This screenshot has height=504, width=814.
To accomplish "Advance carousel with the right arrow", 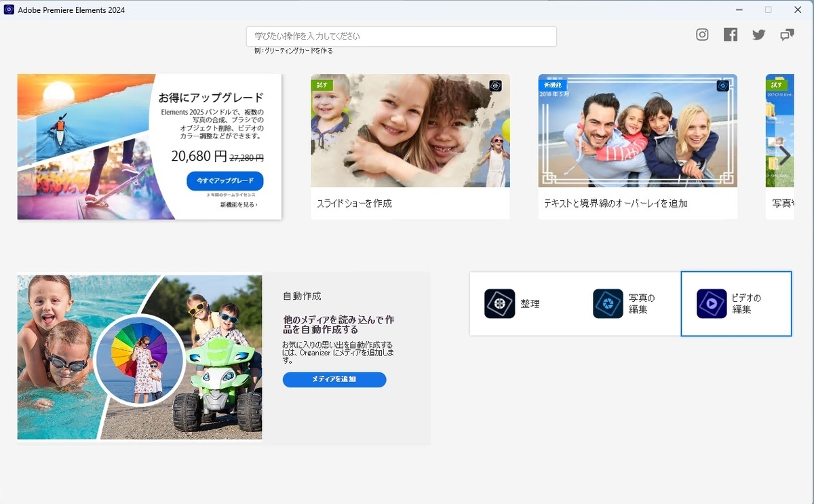I will pos(785,156).
